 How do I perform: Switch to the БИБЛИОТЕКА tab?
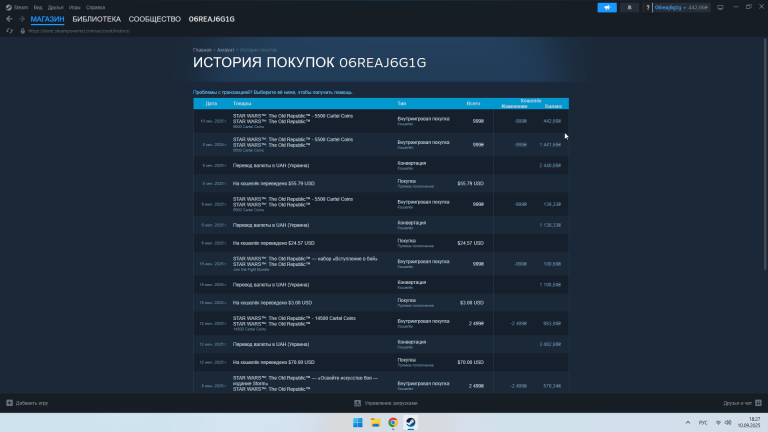coord(96,19)
